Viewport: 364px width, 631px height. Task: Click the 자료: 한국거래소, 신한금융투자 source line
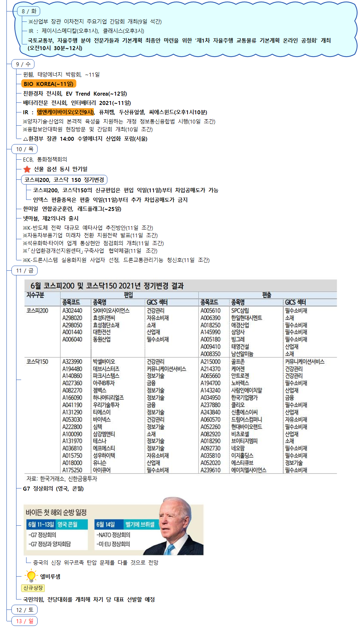point(62,478)
